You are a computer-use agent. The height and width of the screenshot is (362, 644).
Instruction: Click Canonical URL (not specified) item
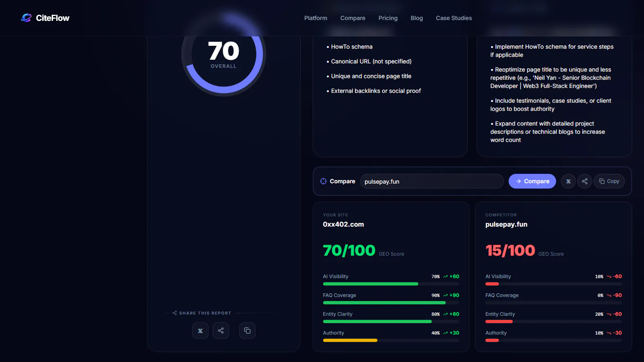(x=369, y=61)
